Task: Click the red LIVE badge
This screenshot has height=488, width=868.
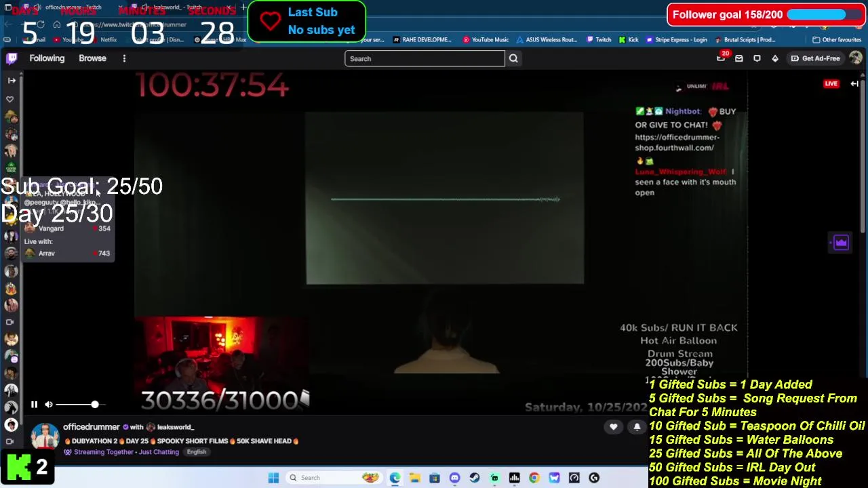Action: (x=831, y=83)
